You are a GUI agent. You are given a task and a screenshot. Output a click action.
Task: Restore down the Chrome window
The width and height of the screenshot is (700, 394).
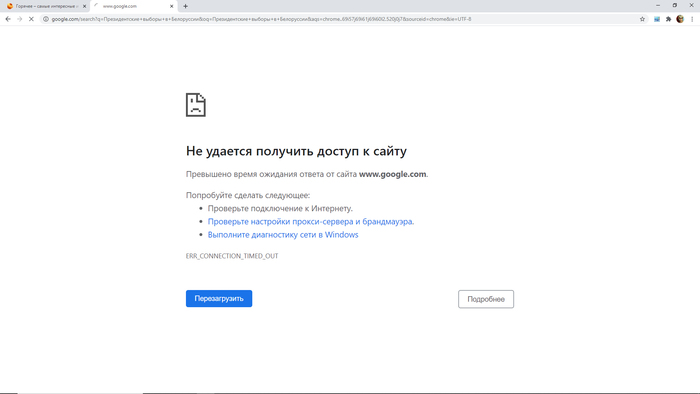675,5
